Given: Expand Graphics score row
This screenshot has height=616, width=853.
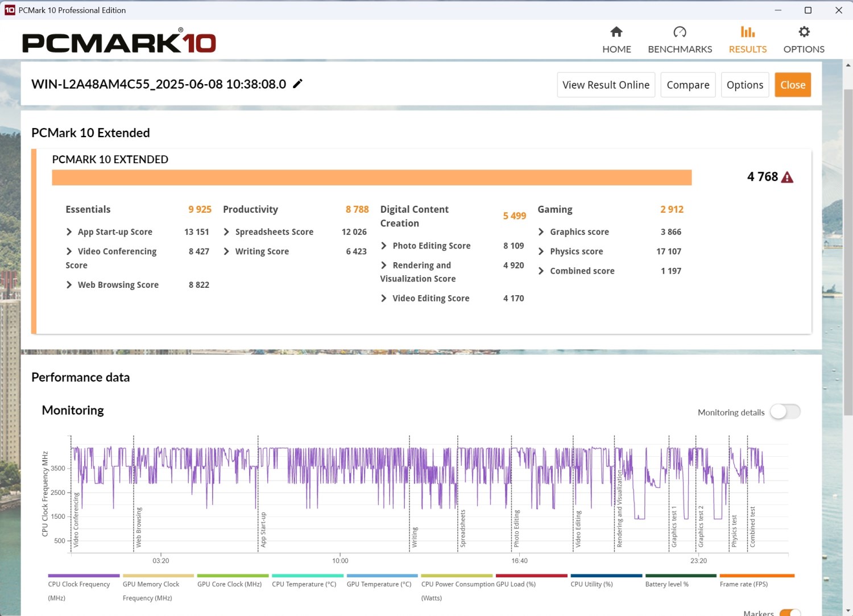Looking at the screenshot, I should click(x=541, y=232).
